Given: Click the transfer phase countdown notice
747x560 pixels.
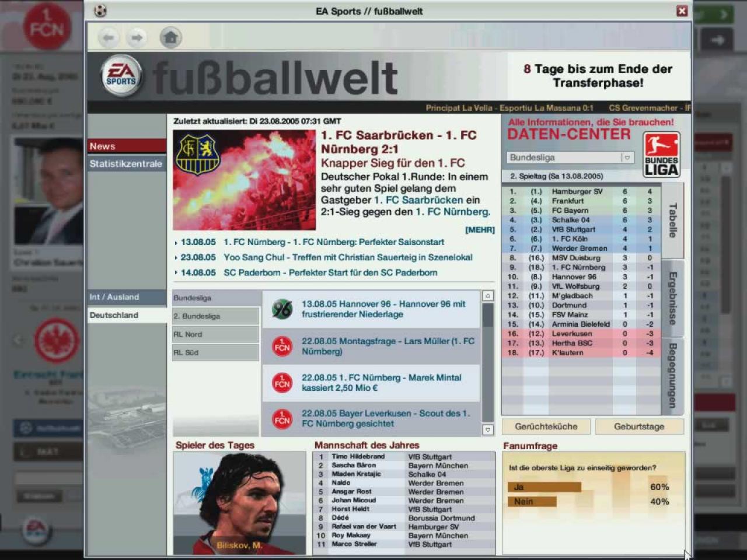Looking at the screenshot, I should pos(598,76).
